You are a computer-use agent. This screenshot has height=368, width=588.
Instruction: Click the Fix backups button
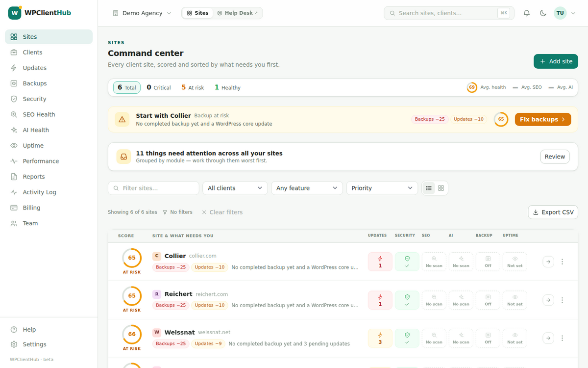[543, 119]
